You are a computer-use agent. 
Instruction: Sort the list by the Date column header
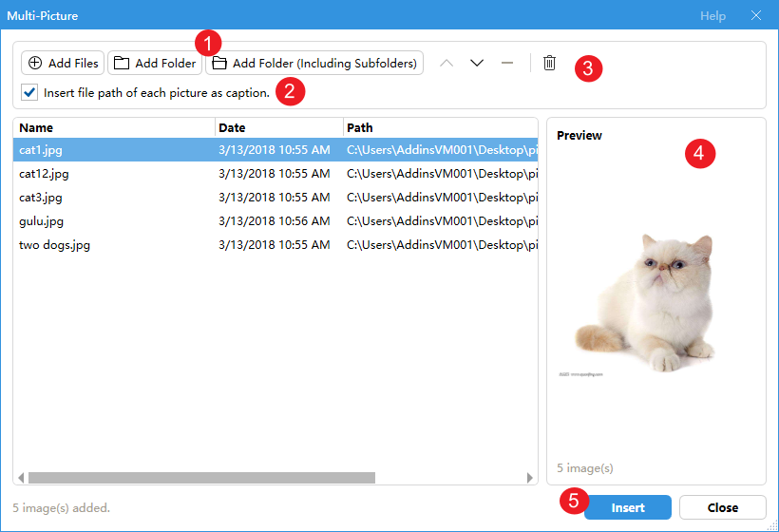click(279, 127)
